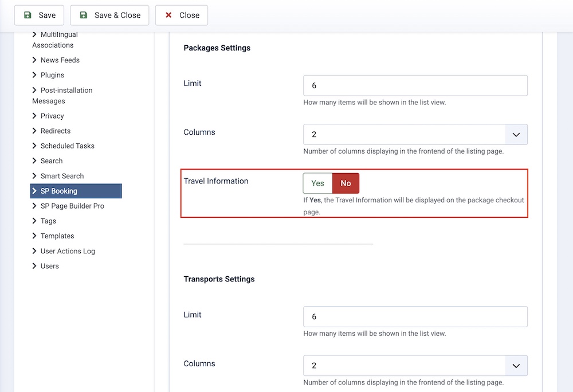The height and width of the screenshot is (392, 573).
Task: Click the chevron beside Redirects
Action: tap(35, 131)
